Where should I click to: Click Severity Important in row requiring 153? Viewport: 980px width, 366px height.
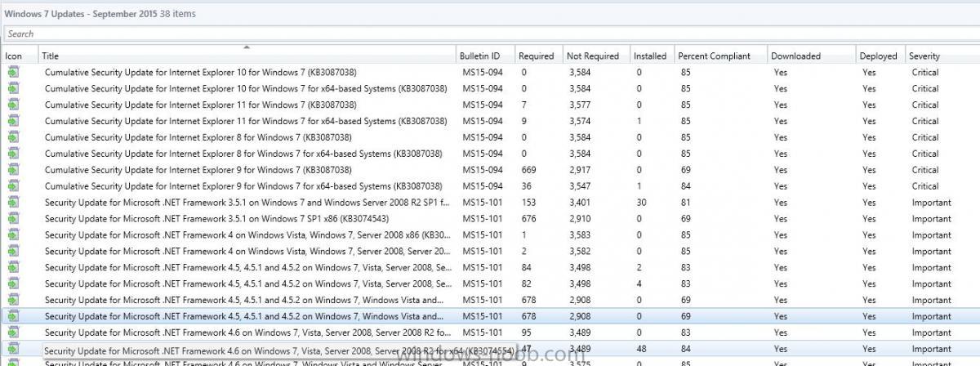(931, 203)
